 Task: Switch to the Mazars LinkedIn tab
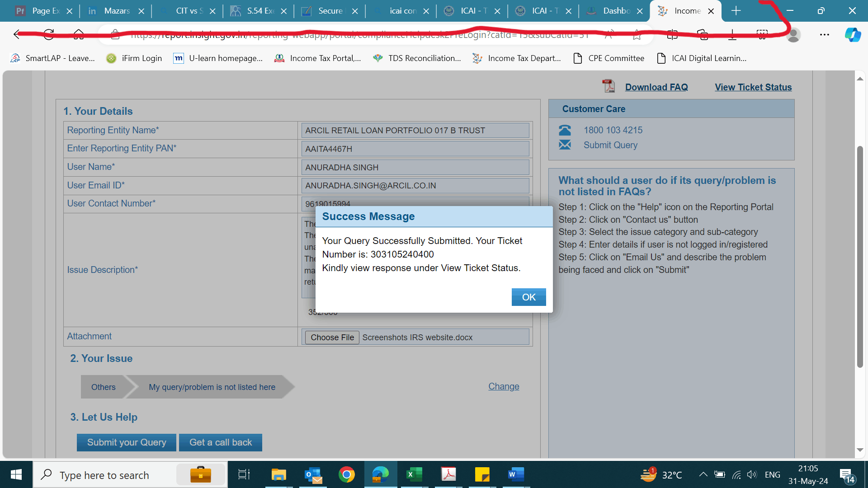tap(116, 11)
